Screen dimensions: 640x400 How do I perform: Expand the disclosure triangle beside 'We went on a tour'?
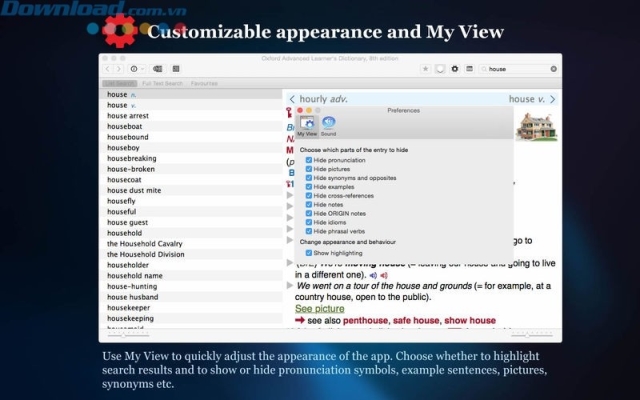290,286
